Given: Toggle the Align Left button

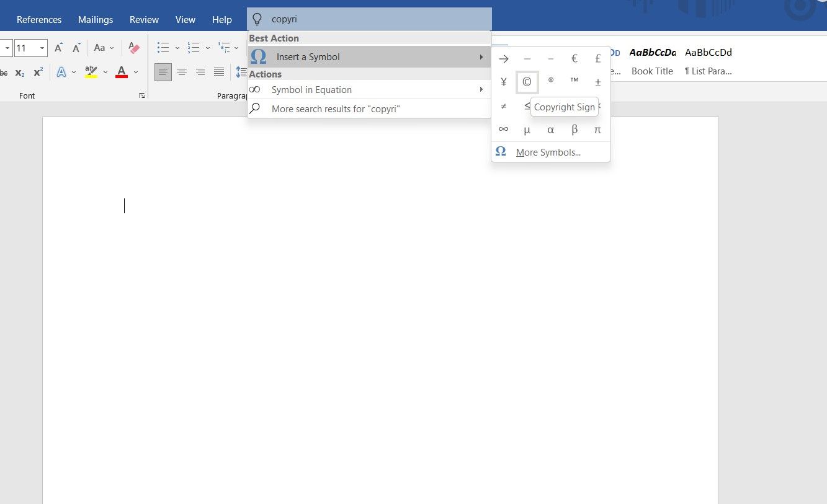Looking at the screenshot, I should pos(163,72).
